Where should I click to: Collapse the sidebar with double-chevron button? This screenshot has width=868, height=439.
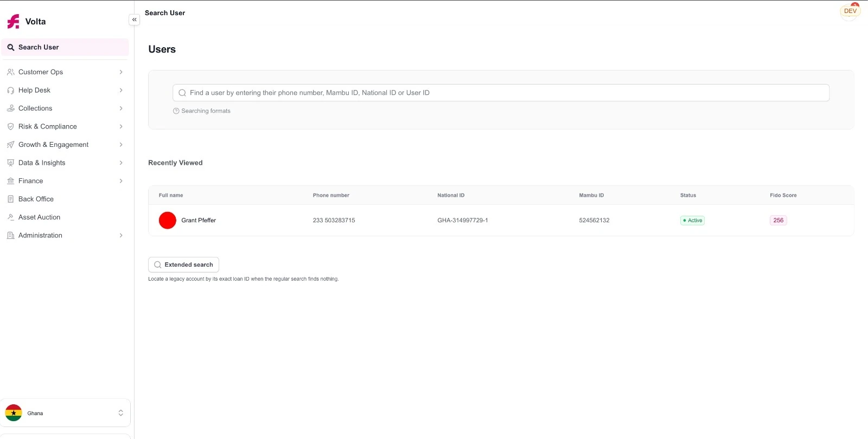tap(134, 20)
